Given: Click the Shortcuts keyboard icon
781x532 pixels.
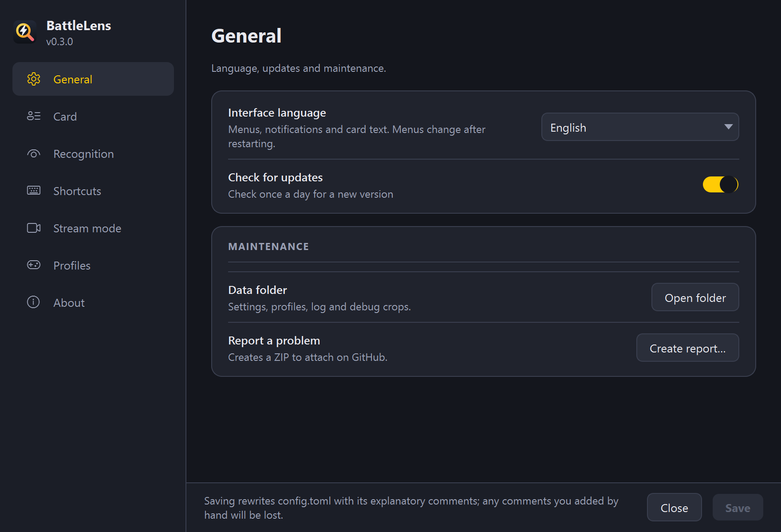Looking at the screenshot, I should 34,191.
